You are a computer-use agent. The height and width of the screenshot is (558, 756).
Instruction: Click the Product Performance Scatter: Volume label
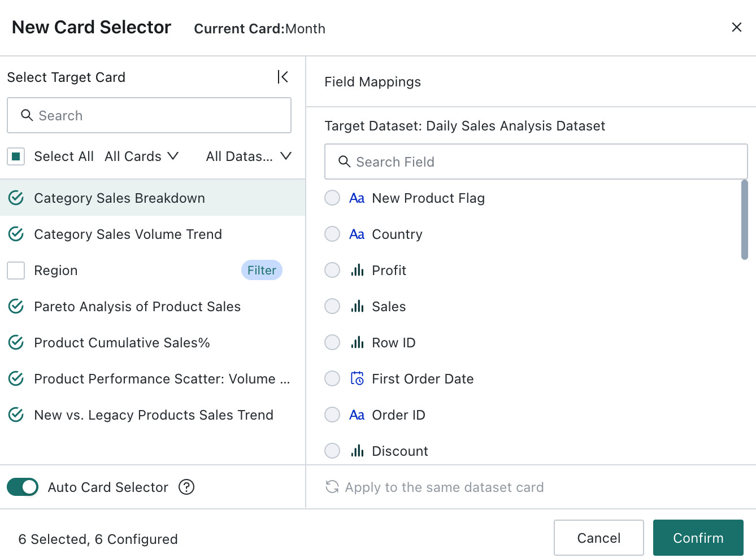(x=162, y=379)
